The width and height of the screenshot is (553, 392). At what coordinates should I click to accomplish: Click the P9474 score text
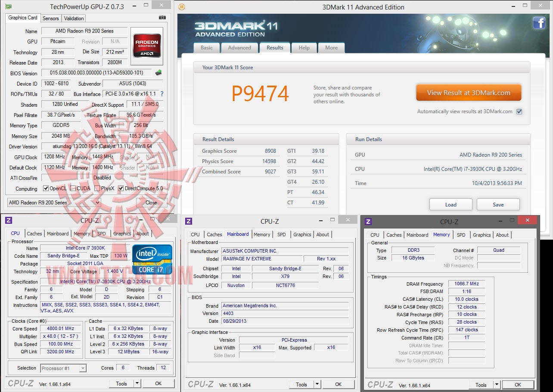coord(260,93)
